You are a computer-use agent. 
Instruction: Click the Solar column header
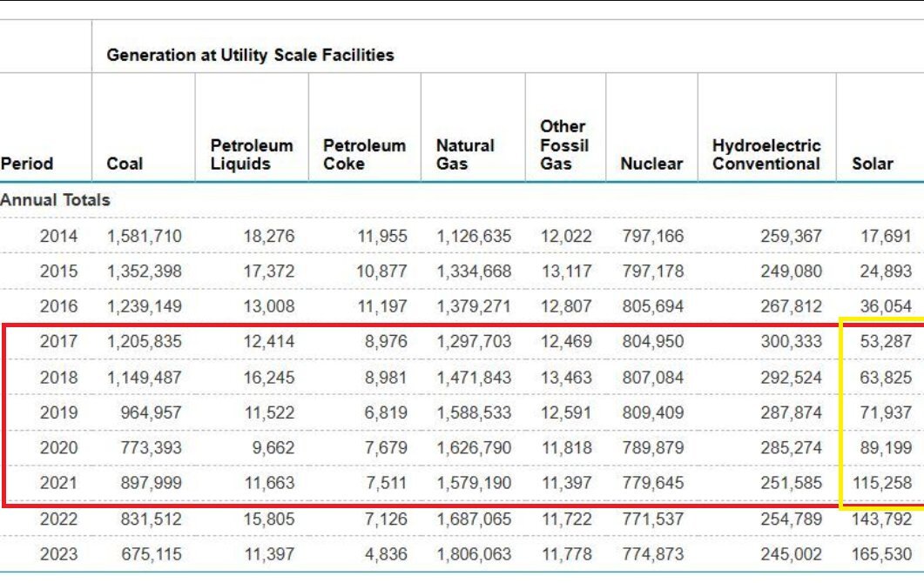pos(873,164)
